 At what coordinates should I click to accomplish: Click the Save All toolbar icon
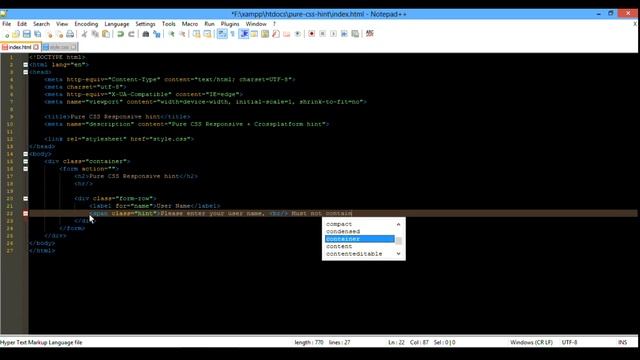(38, 34)
